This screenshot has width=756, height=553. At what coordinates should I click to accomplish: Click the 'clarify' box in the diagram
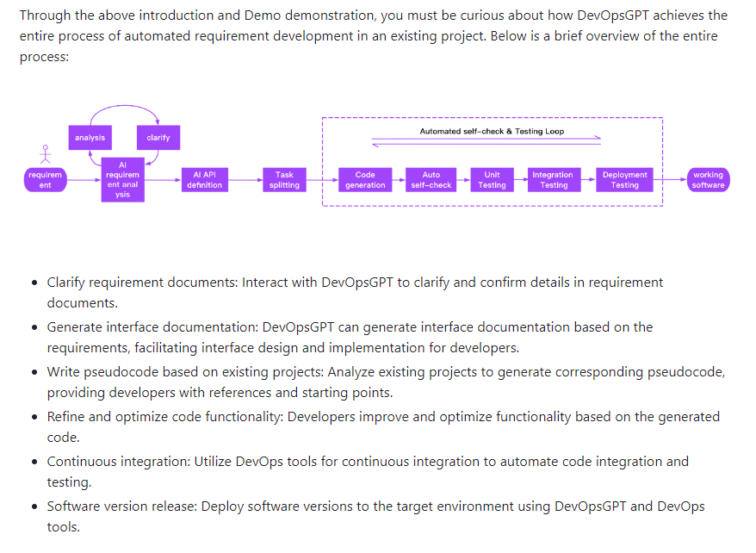tap(158, 138)
